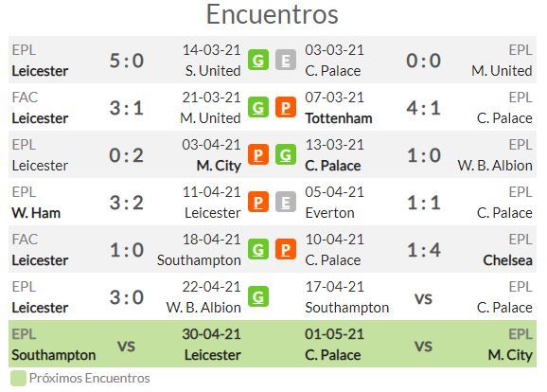Click orange P badge for C. Palace 1:4 Chelsea
547x392 pixels.
tap(286, 250)
